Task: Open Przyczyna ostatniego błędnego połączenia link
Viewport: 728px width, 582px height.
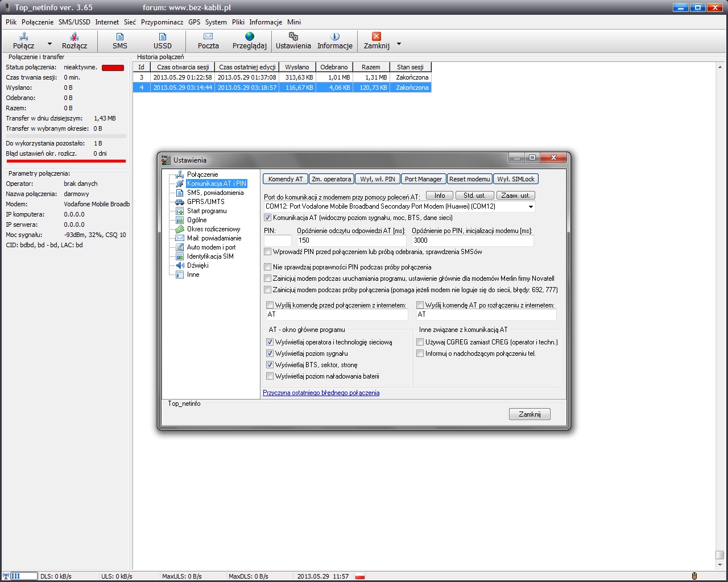Action: (321, 393)
